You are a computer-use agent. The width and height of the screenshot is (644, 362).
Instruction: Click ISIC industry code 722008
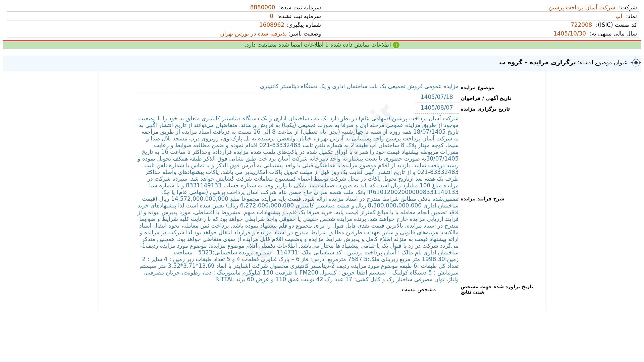[581, 25]
